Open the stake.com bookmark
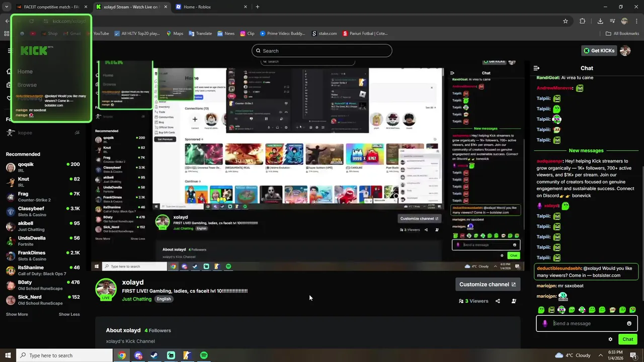This screenshot has height=362, width=644. click(x=324, y=34)
